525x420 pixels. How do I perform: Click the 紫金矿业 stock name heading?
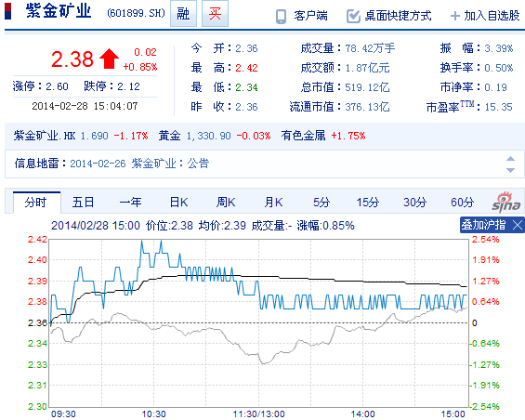coord(59,11)
